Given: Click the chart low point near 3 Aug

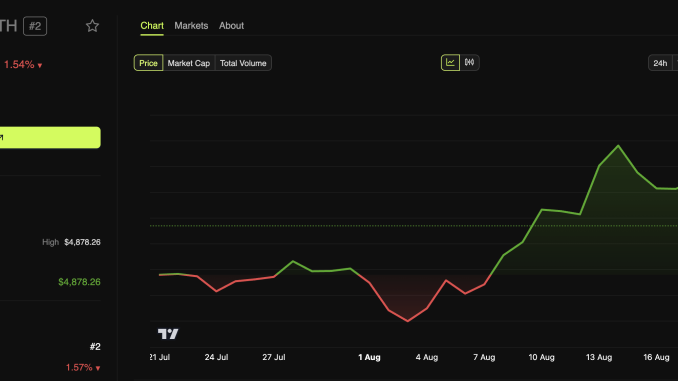Looking at the screenshot, I should click(x=407, y=321).
